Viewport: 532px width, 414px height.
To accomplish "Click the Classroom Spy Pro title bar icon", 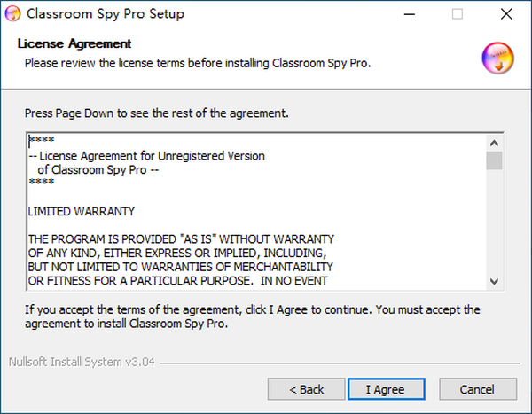I will click(x=13, y=14).
